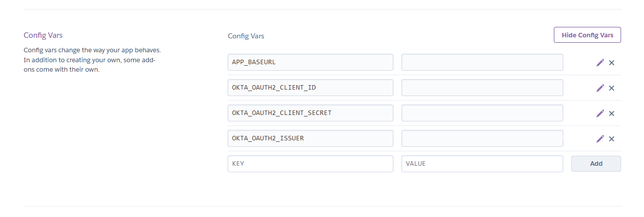Focus the new VALUE input field
The height and width of the screenshot is (217, 644).
click(482, 164)
